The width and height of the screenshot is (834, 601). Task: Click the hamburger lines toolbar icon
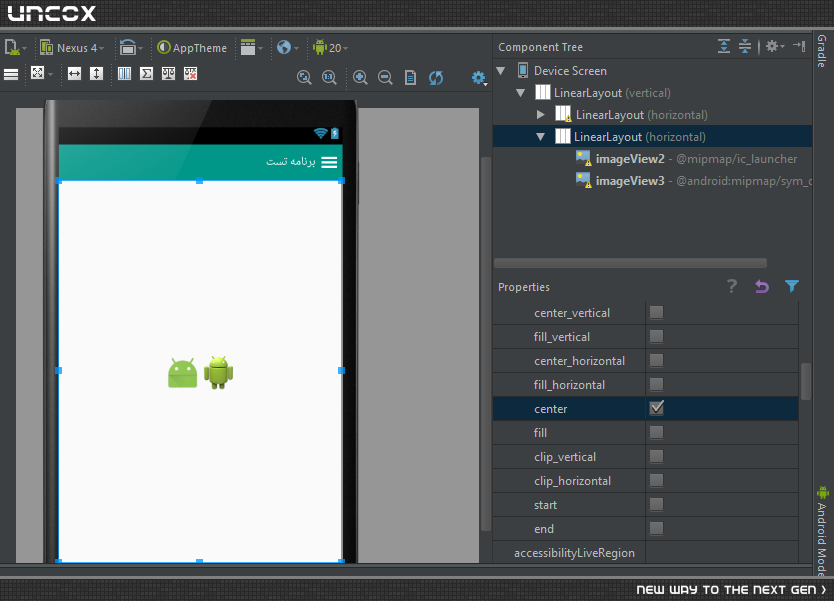pyautogui.click(x=11, y=74)
